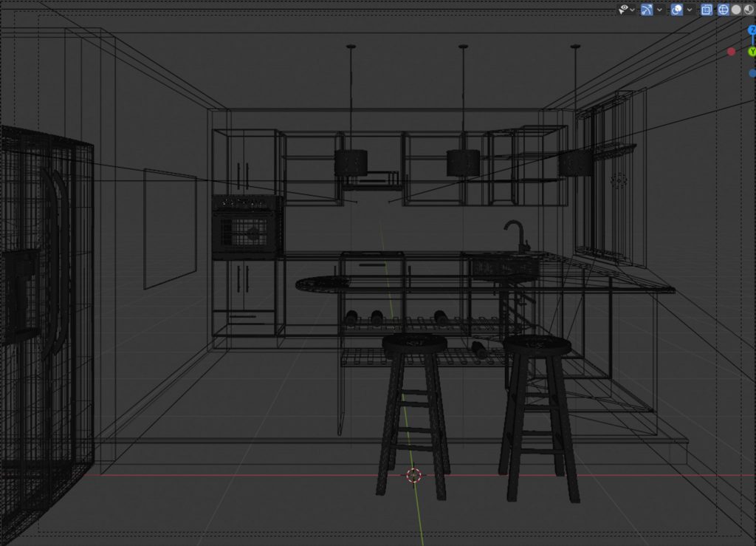
Task: Click the red negative X axis gizmo dot
Action: pyautogui.click(x=731, y=52)
